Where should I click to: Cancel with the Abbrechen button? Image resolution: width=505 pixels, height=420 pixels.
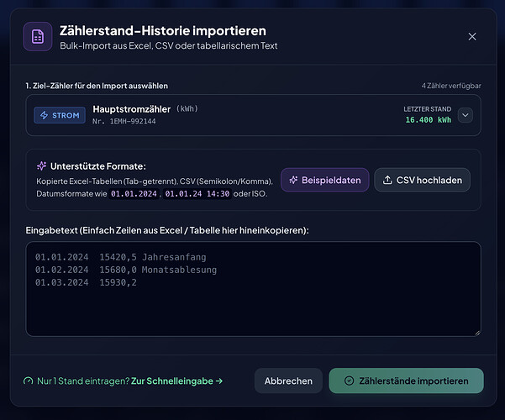point(288,381)
